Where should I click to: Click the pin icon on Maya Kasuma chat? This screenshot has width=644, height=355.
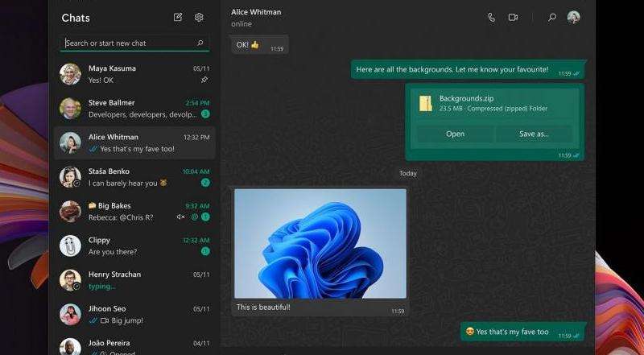point(204,80)
